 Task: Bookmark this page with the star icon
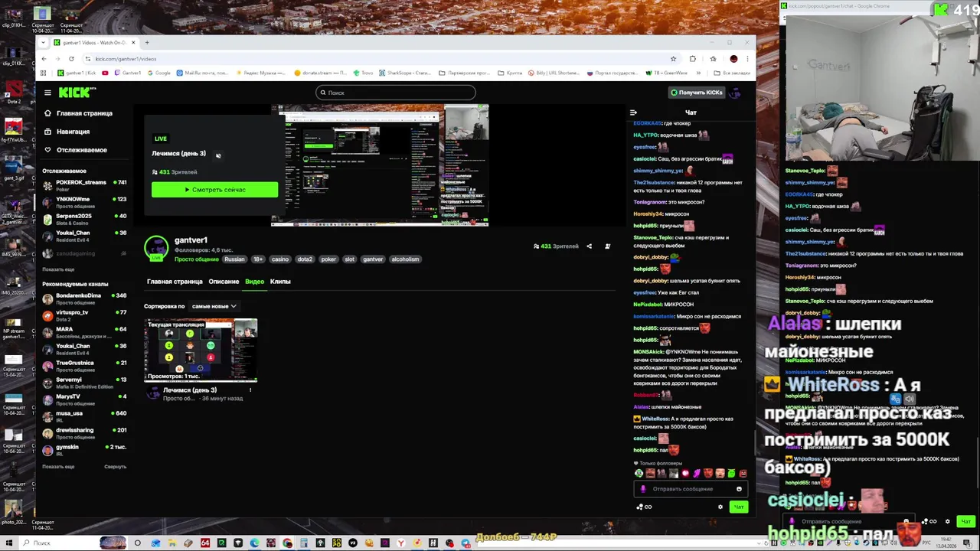pos(673,59)
